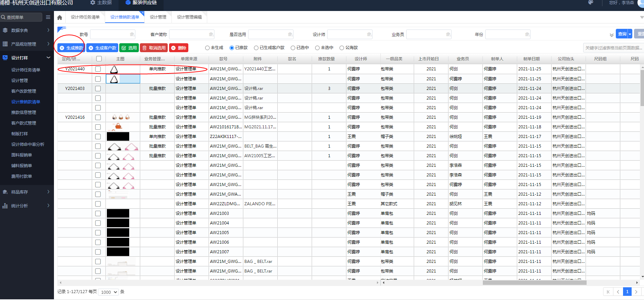Tick the select-all checkbox in header
644x301 pixels.
coord(99,59)
